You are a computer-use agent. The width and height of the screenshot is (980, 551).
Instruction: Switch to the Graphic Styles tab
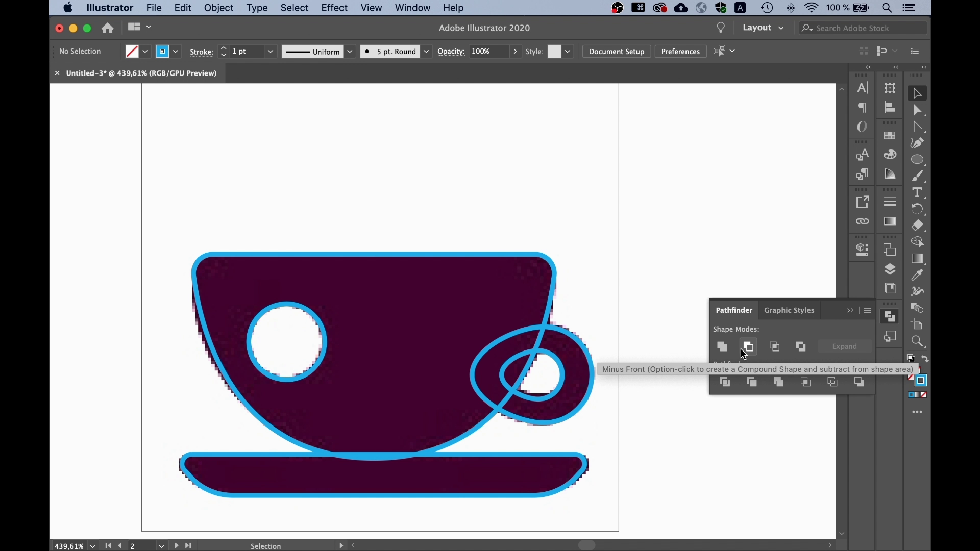pyautogui.click(x=789, y=310)
